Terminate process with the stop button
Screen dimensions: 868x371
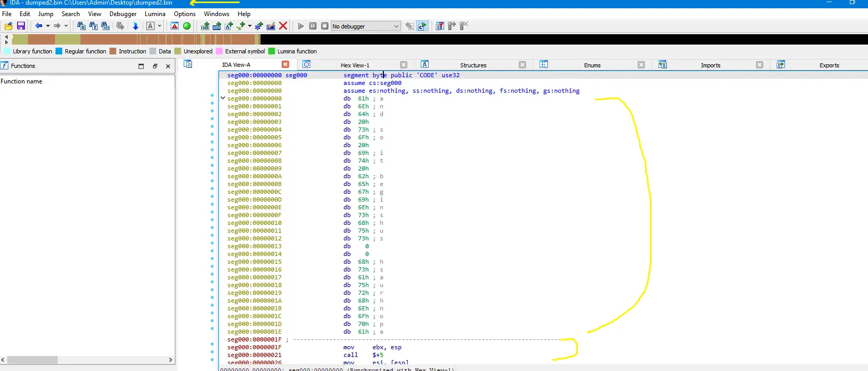click(x=325, y=26)
